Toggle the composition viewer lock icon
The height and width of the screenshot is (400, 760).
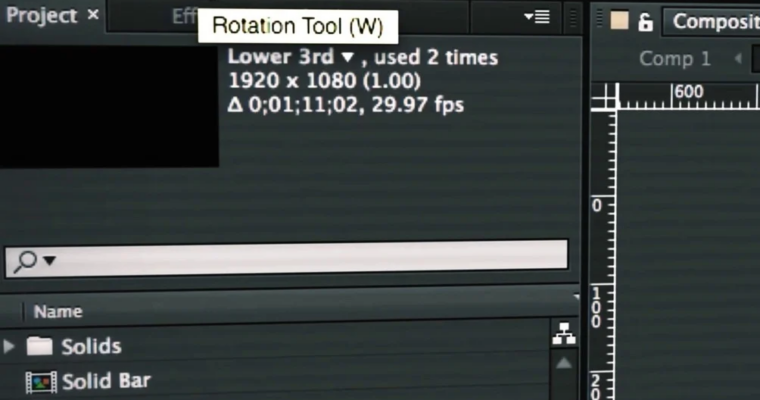pos(645,22)
